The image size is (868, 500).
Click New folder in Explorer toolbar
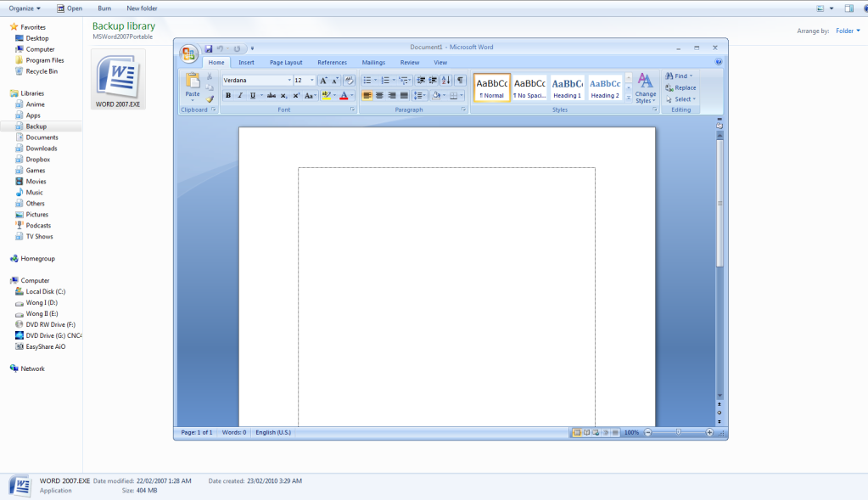pyautogui.click(x=142, y=8)
